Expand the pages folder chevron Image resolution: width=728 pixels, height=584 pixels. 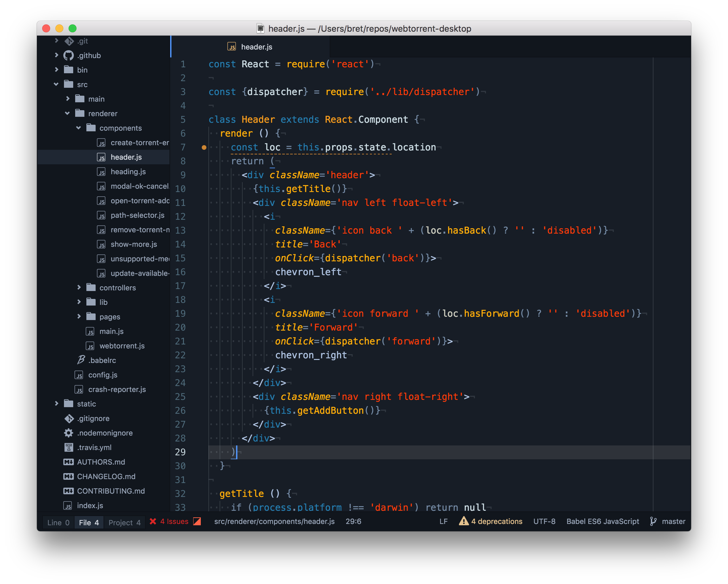pos(79,317)
